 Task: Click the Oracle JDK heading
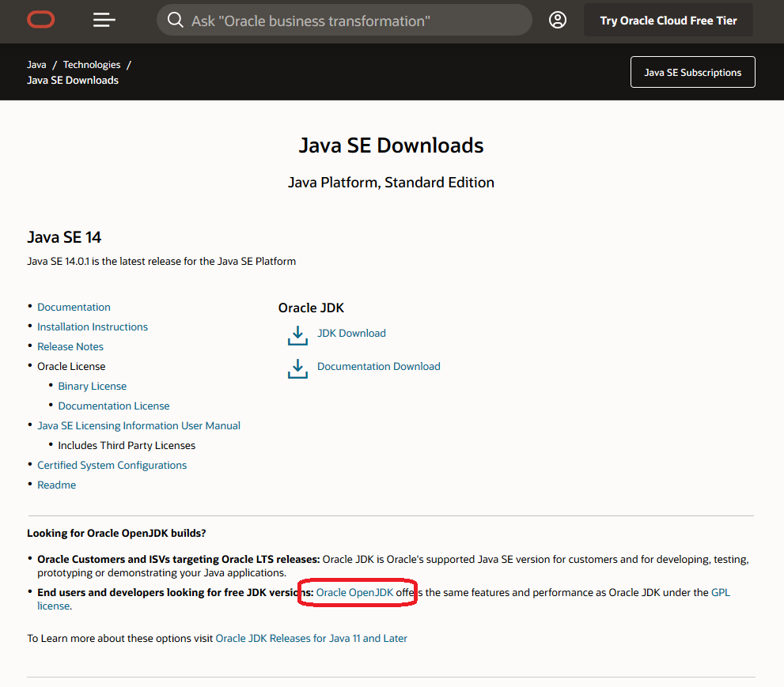click(311, 308)
